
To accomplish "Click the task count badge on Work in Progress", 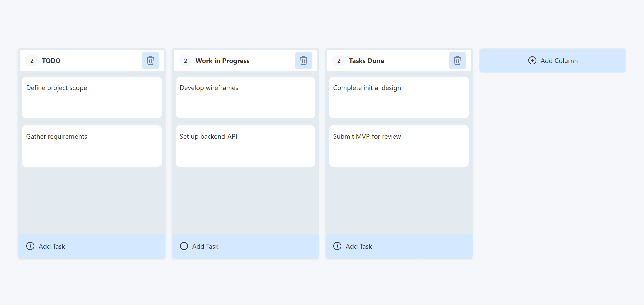I will [x=185, y=61].
